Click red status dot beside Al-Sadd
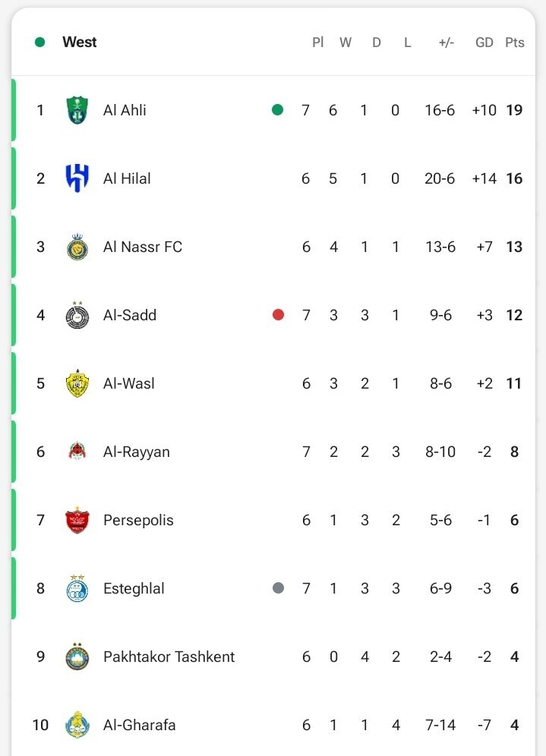This screenshot has width=546, height=756. pyautogui.click(x=278, y=315)
